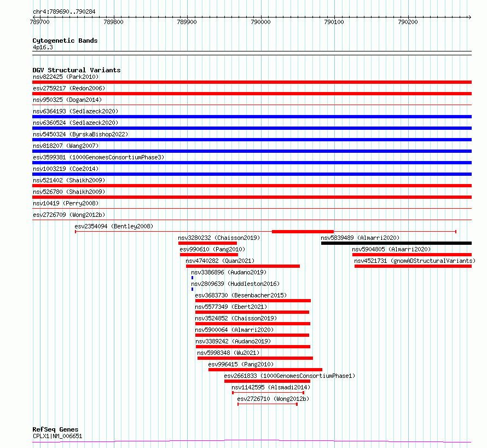Open esv990610 (Pang2010) variant
The height and width of the screenshot is (448, 487).
(x=212, y=249)
